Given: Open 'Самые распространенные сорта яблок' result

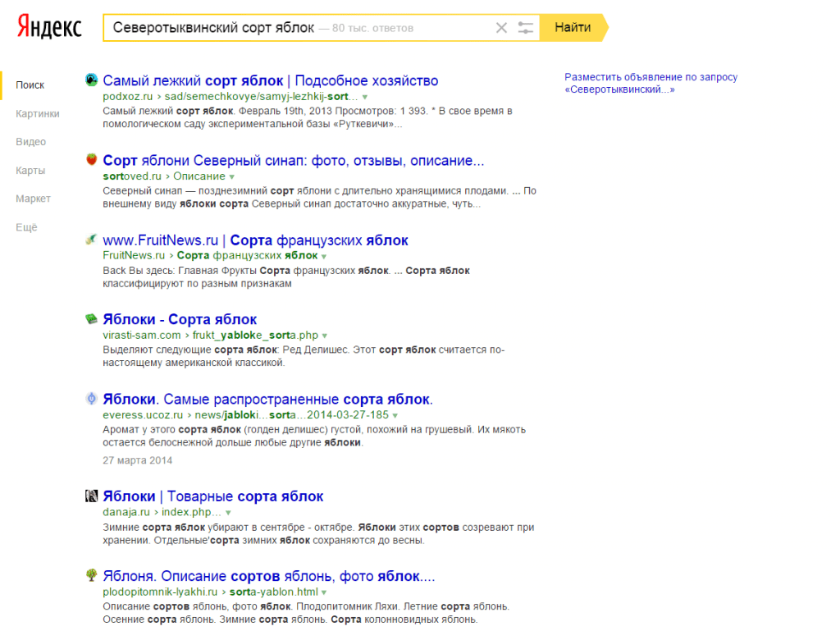Looking at the screenshot, I should pos(267,400).
